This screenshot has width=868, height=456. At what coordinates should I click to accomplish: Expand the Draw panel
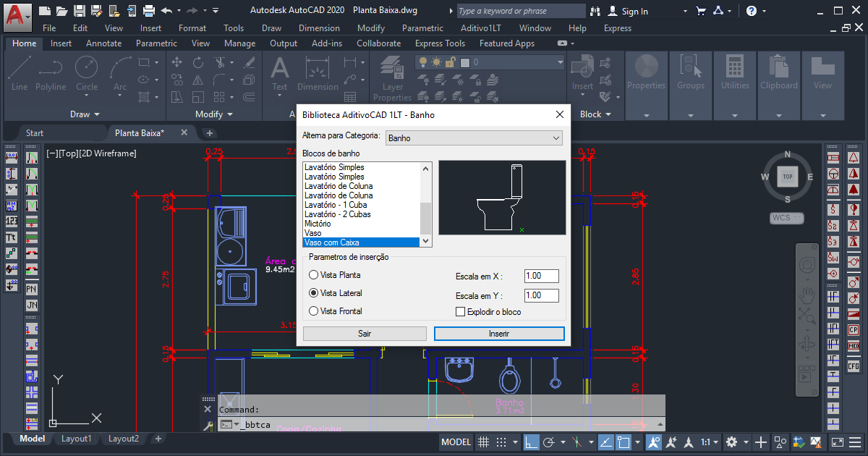point(85,114)
